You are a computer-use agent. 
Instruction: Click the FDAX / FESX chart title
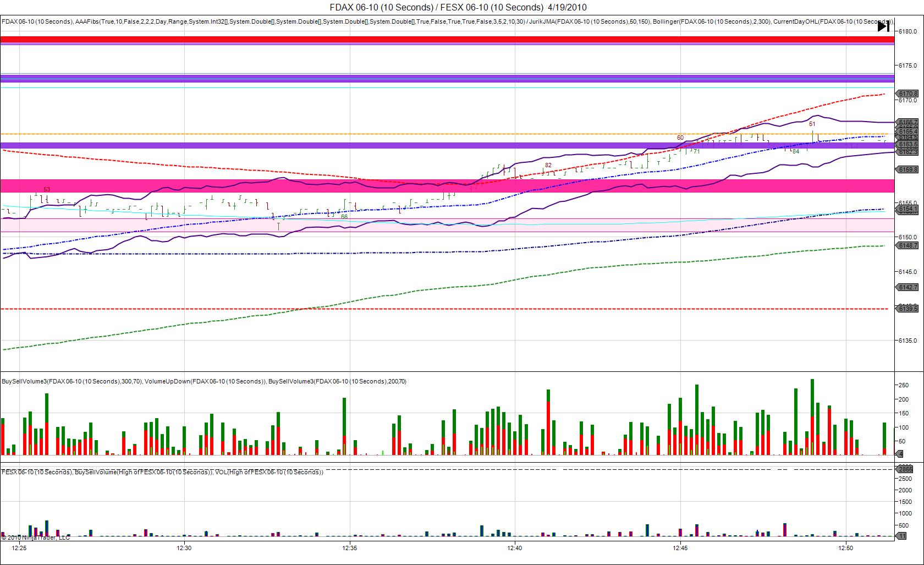(458, 7)
